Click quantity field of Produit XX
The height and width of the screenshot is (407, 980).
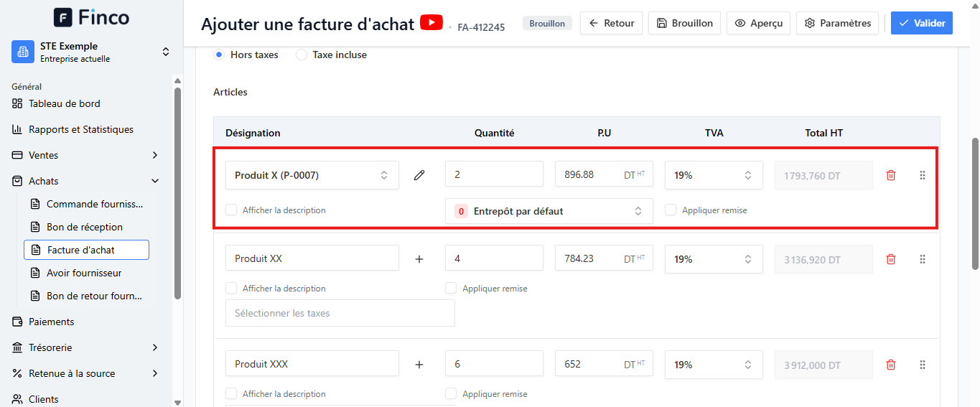(x=494, y=258)
